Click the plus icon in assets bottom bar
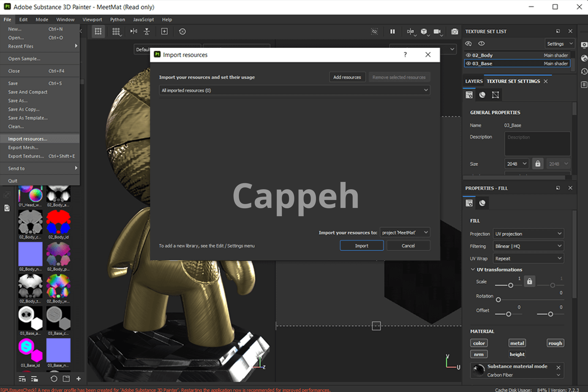 (78, 379)
